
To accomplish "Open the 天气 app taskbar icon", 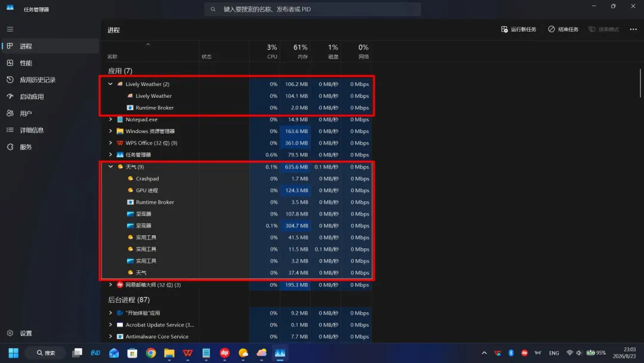I will [243, 353].
